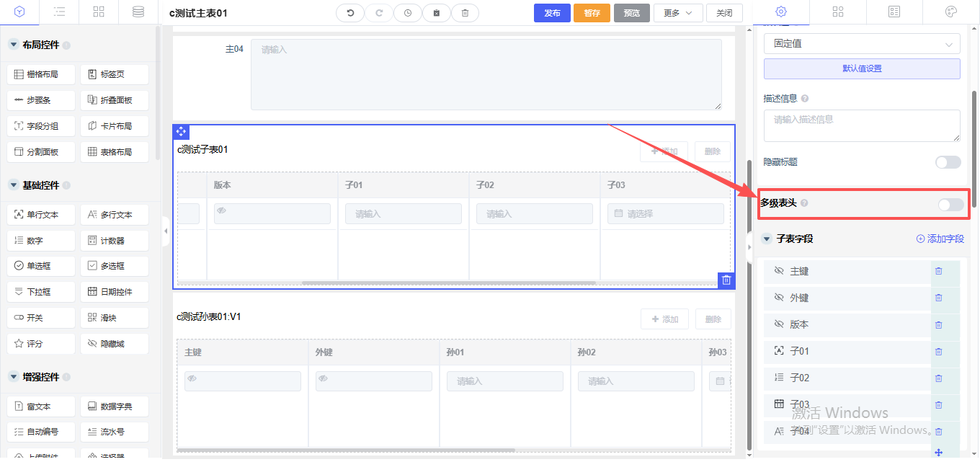This screenshot has width=980, height=462.
Task: Switch to the outline tree tab
Action: 60,12
